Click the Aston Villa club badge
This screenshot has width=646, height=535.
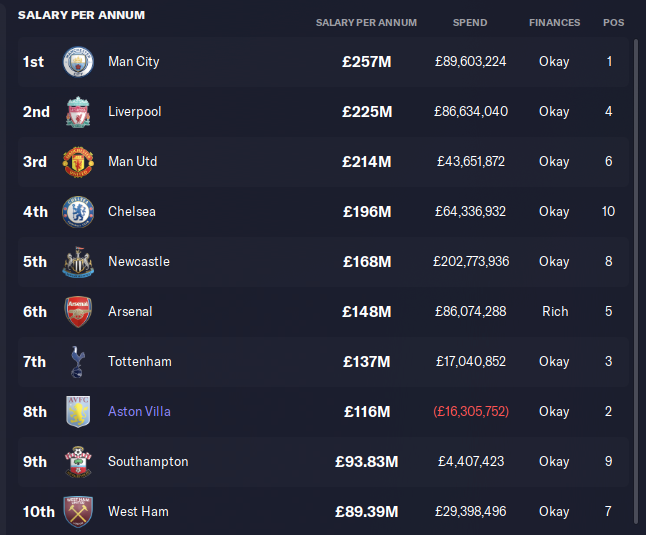77,412
